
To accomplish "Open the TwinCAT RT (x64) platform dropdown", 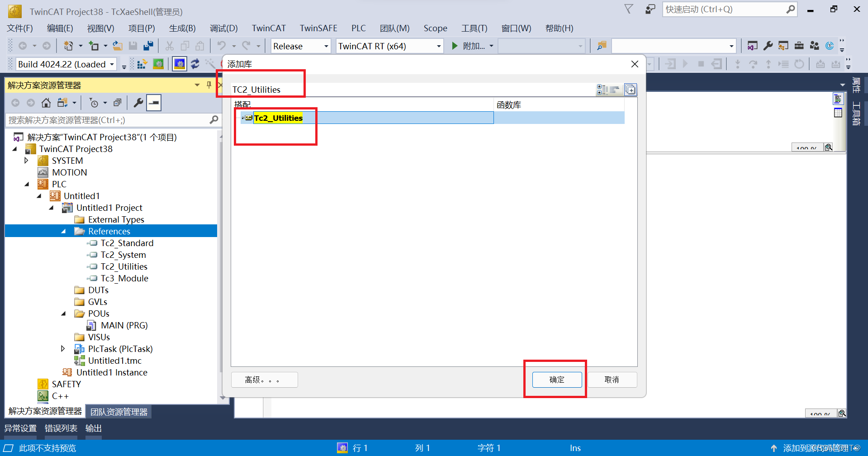I will pyautogui.click(x=439, y=46).
